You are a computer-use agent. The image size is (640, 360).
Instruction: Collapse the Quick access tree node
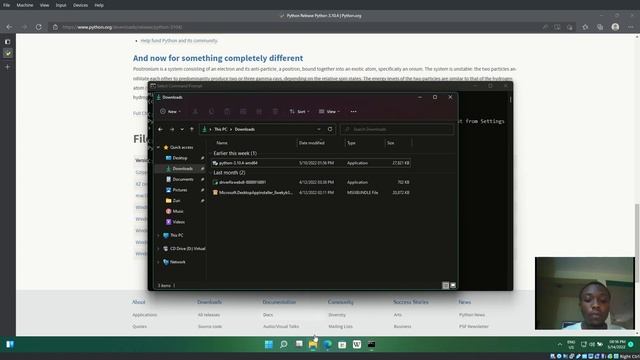[158, 147]
